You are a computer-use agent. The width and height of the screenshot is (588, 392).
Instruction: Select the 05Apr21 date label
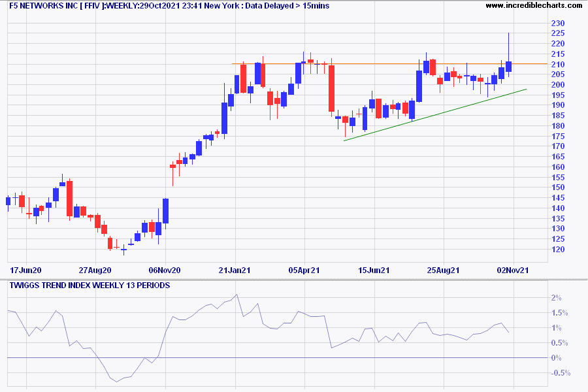(x=304, y=270)
